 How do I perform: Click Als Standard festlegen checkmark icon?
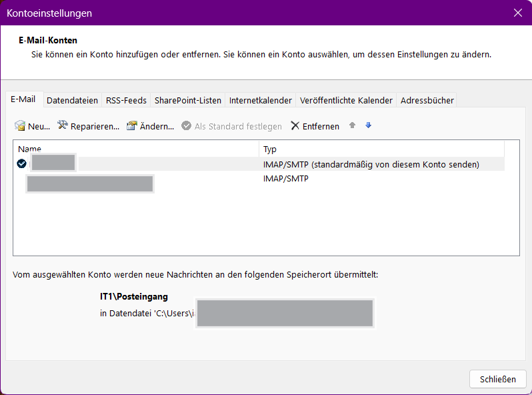tap(186, 126)
